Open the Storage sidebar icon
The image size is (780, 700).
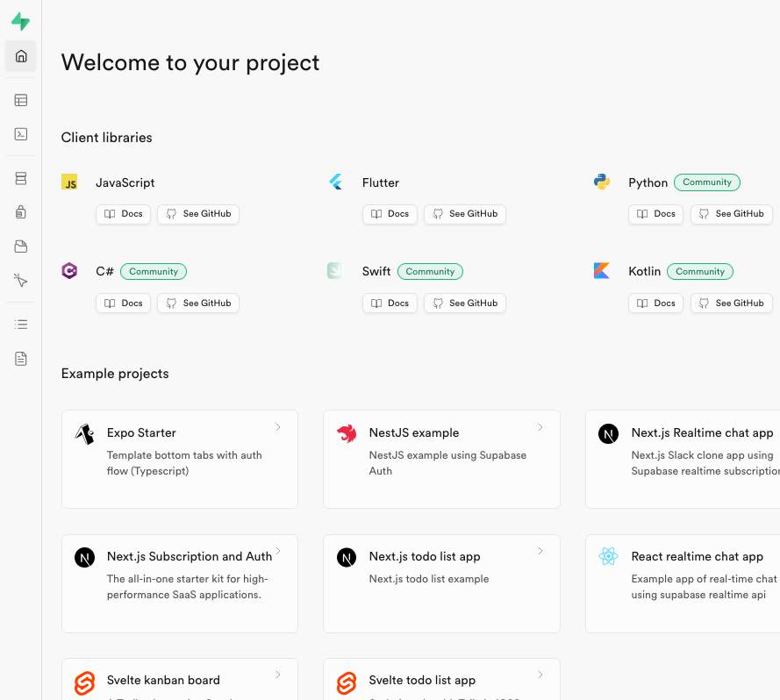(x=20, y=246)
